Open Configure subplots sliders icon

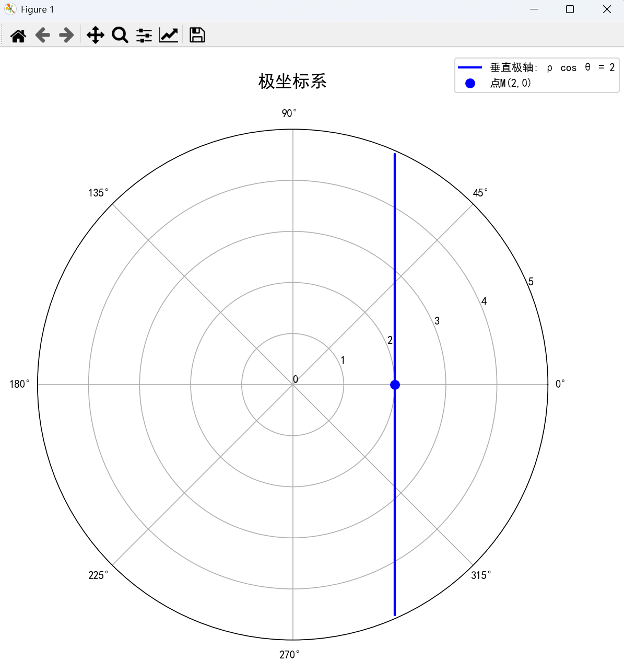coord(144,36)
